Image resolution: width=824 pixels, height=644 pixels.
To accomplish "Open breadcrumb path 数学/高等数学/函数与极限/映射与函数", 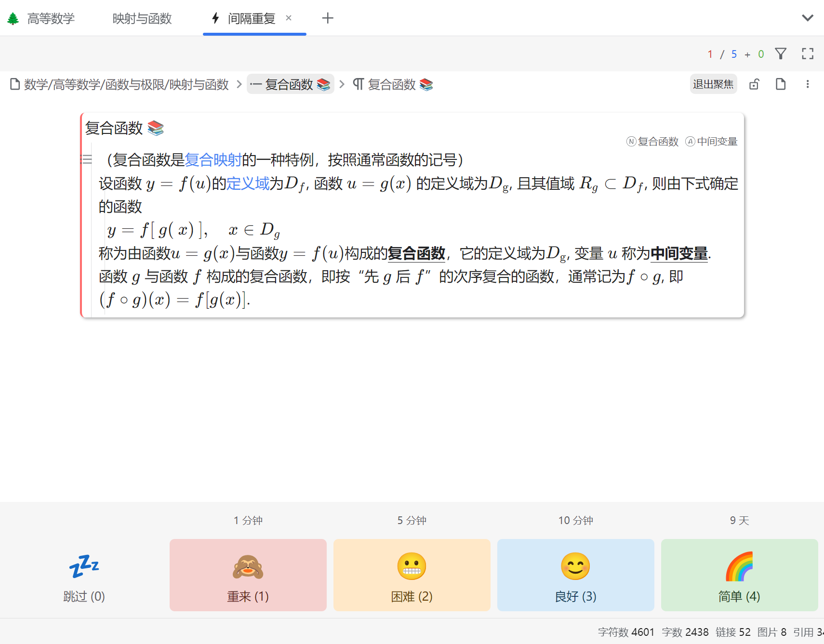I will click(126, 85).
